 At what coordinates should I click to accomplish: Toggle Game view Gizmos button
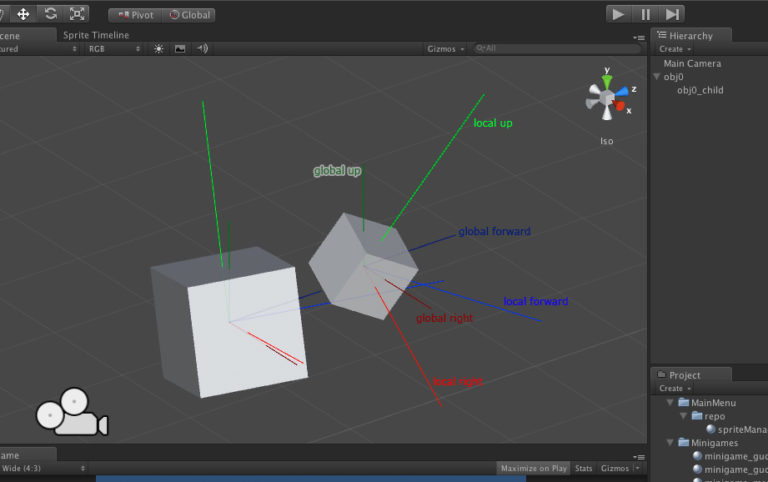coord(615,468)
